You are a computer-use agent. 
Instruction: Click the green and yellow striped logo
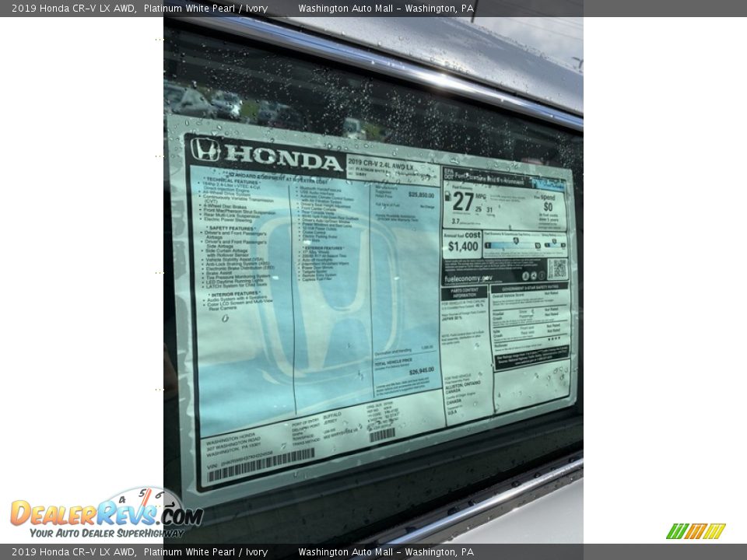(x=696, y=531)
